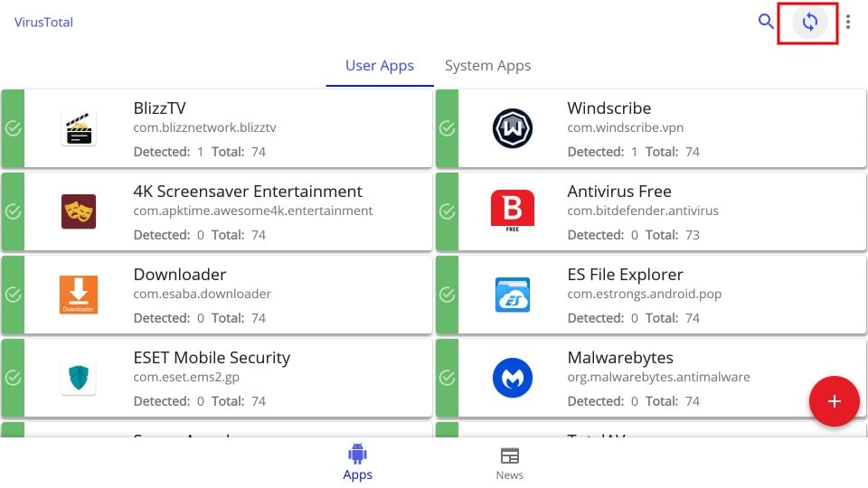This screenshot has height=488, width=868.
Task: Refresh the app scan with sync icon
Action: click(809, 22)
